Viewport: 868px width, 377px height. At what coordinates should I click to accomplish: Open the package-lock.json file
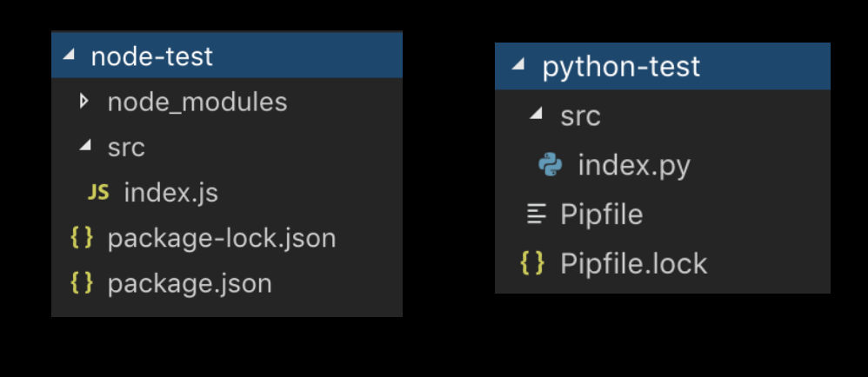[221, 238]
